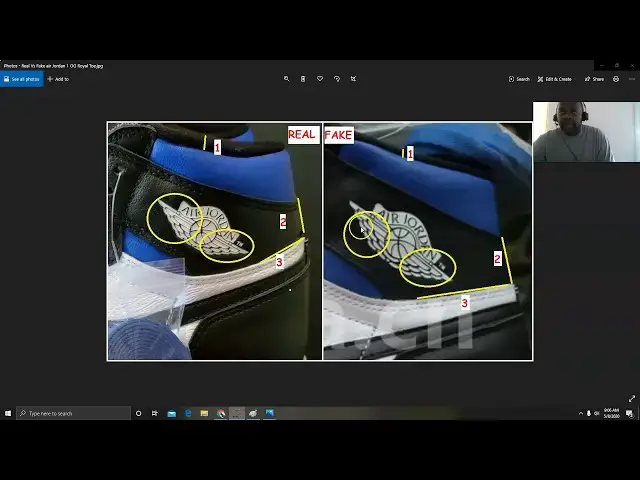This screenshot has height=480, width=640.
Task: Click the microphone icon in system tray
Action: click(x=589, y=413)
